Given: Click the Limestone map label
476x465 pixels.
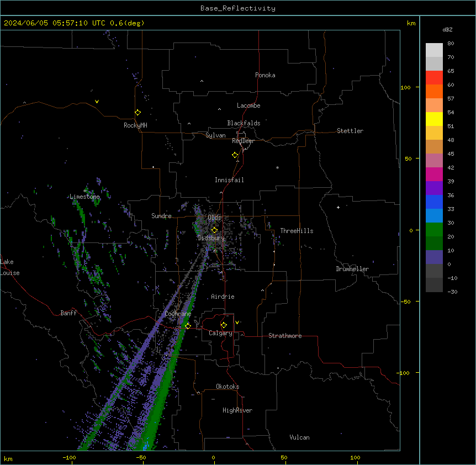Looking at the screenshot, I should pos(84,197).
